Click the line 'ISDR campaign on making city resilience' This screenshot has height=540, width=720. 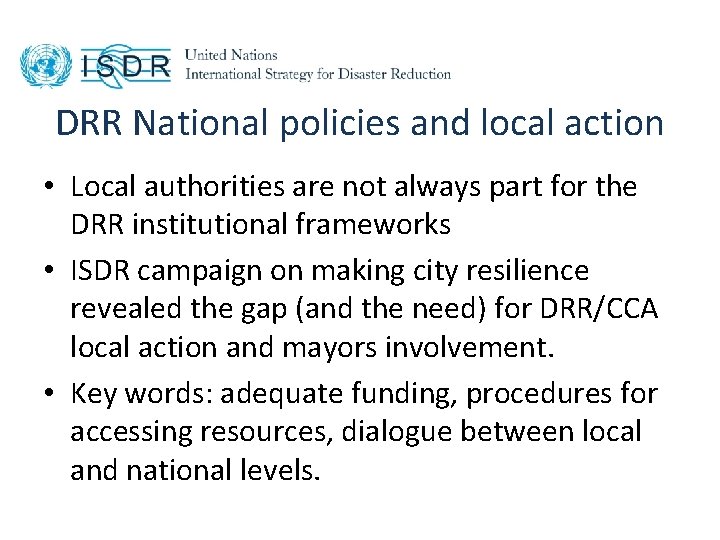pos(330,270)
